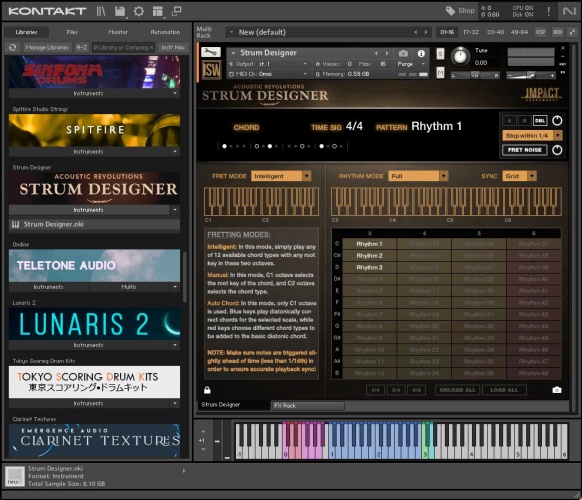Toggle power button next to DBL
The width and height of the screenshot is (582, 500).
pyautogui.click(x=557, y=121)
